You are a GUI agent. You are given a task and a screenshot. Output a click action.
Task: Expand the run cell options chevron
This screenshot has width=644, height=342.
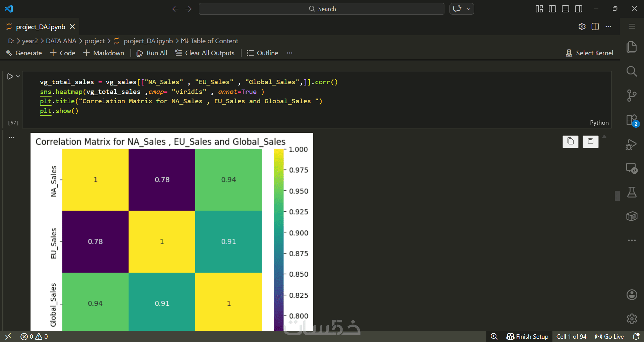[18, 76]
